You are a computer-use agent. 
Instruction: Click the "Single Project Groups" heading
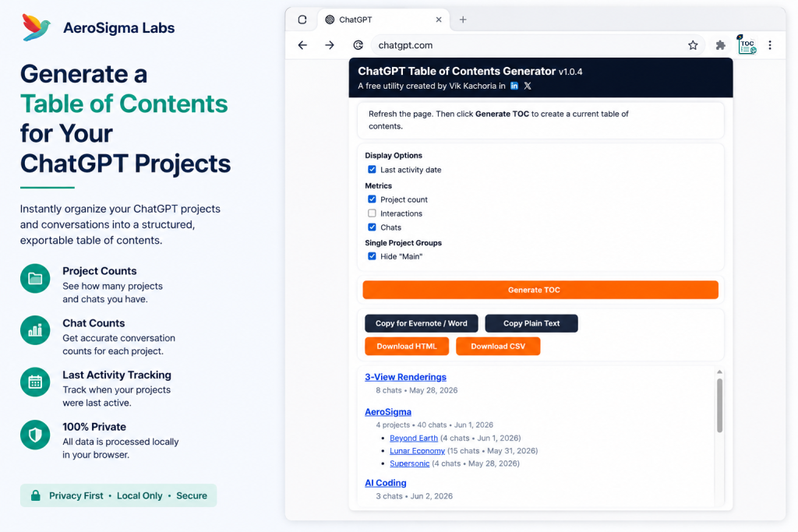click(403, 243)
